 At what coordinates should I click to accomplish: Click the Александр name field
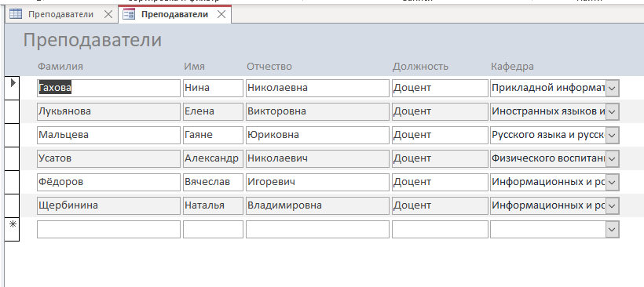213,158
